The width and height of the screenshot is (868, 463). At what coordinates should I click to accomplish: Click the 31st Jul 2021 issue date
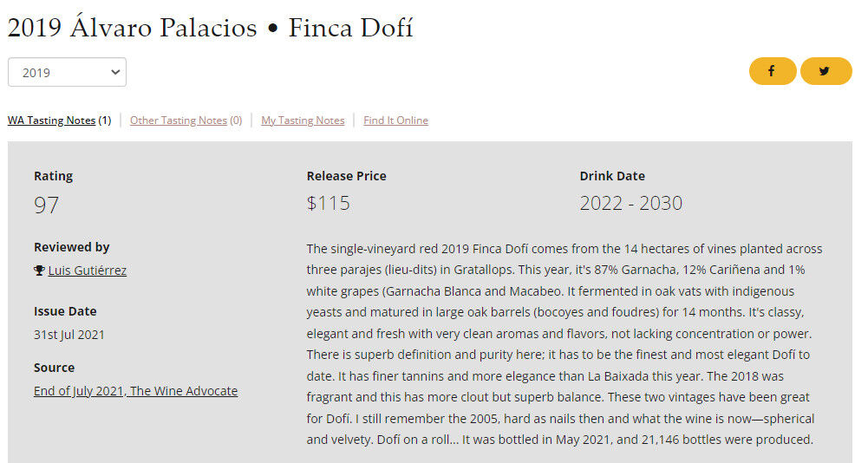click(69, 335)
